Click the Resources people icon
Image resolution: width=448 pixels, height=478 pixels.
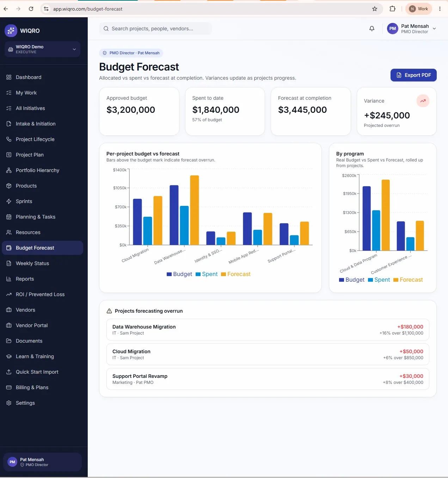[9, 232]
